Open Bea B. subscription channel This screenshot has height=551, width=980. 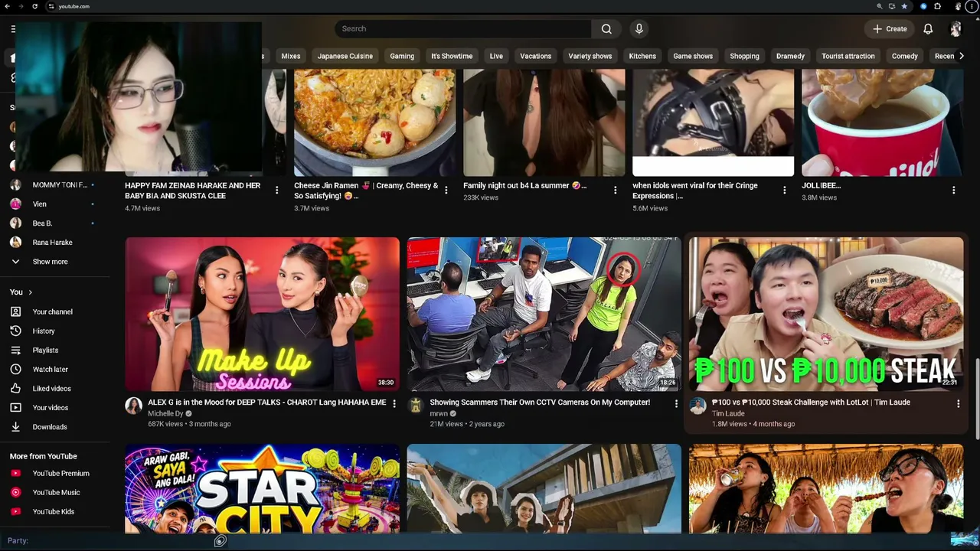pyautogui.click(x=54, y=223)
